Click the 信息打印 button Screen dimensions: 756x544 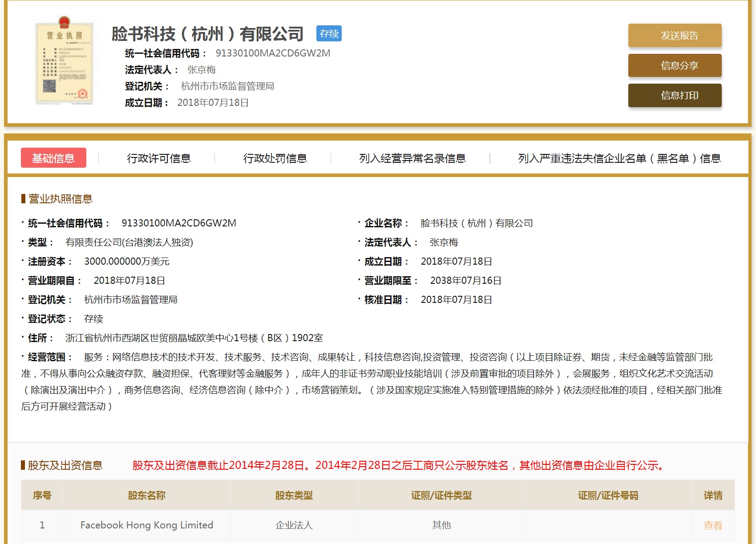[x=675, y=95]
